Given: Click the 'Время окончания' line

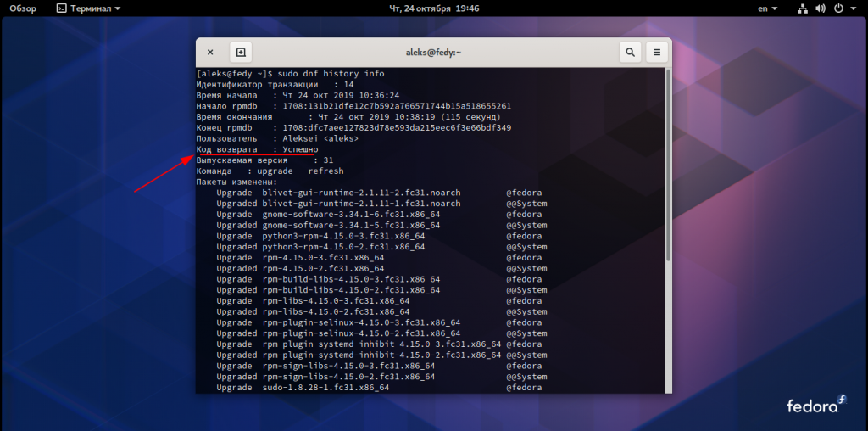Looking at the screenshot, I should 348,117.
